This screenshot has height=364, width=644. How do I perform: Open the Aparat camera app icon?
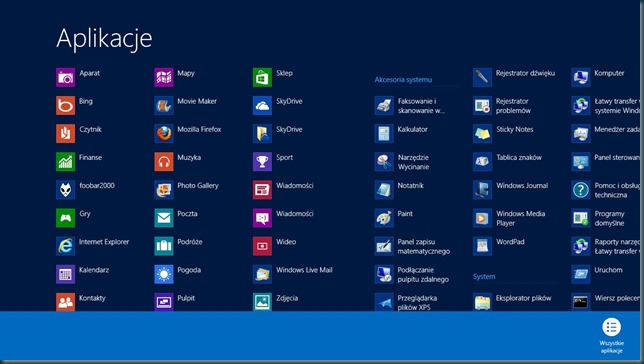[x=65, y=77]
